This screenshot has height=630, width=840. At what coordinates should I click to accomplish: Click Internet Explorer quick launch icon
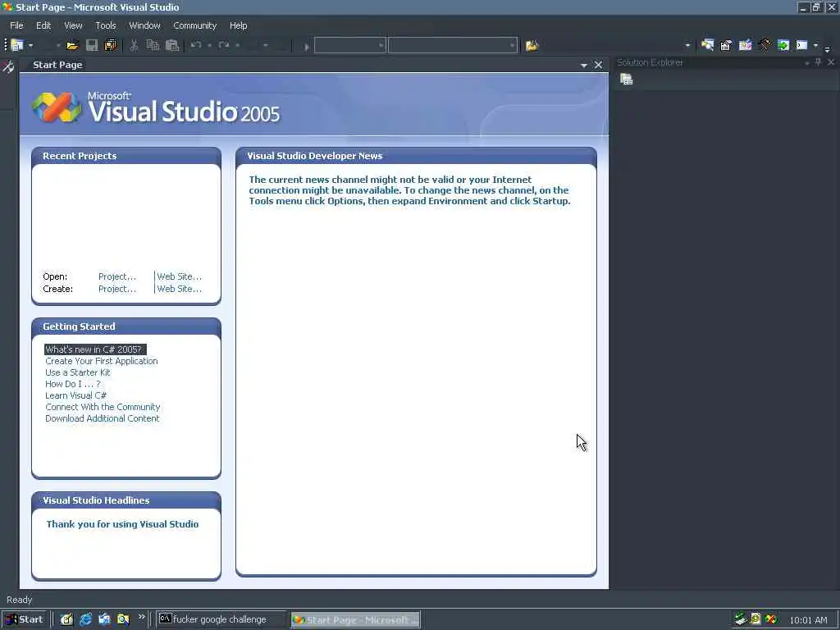point(85,620)
